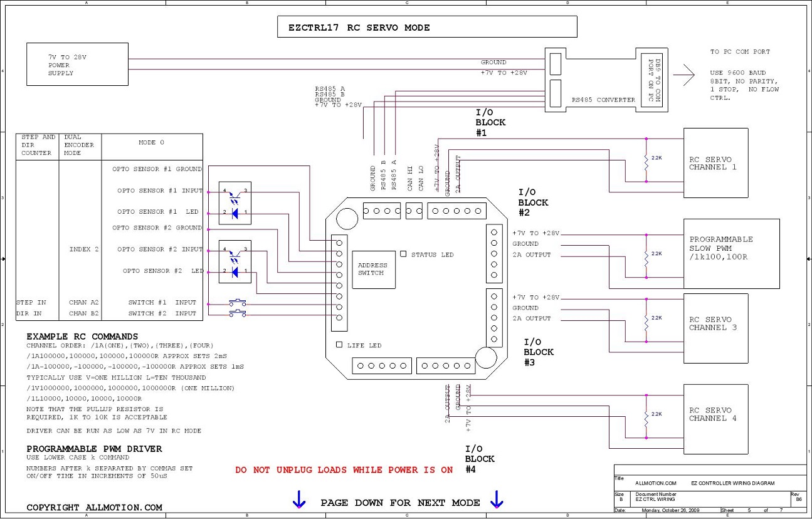812x519 pixels.
Task: Select the RC SERVO CHANNEL 4 box
Action: (x=715, y=419)
